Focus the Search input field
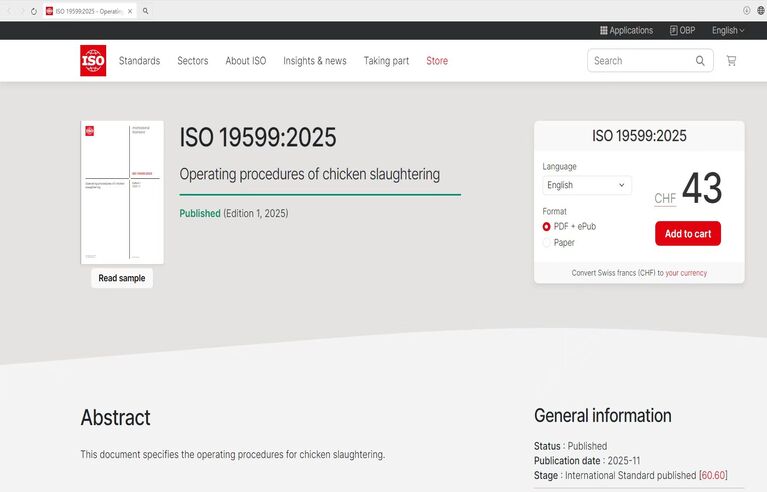 640,61
